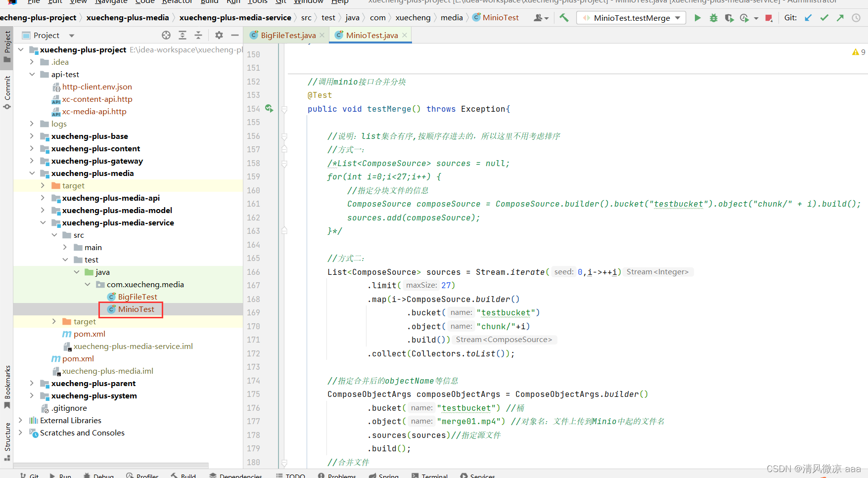Image resolution: width=868 pixels, height=478 pixels.
Task: Click xuecheng-plus-media-service breadcrumb
Action: pyautogui.click(x=235, y=18)
